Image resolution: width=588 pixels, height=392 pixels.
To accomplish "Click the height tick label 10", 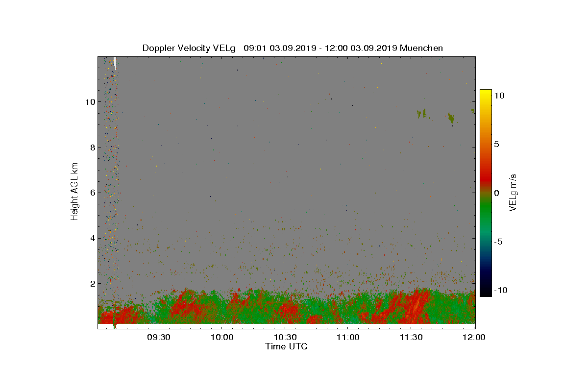I will tap(90, 102).
